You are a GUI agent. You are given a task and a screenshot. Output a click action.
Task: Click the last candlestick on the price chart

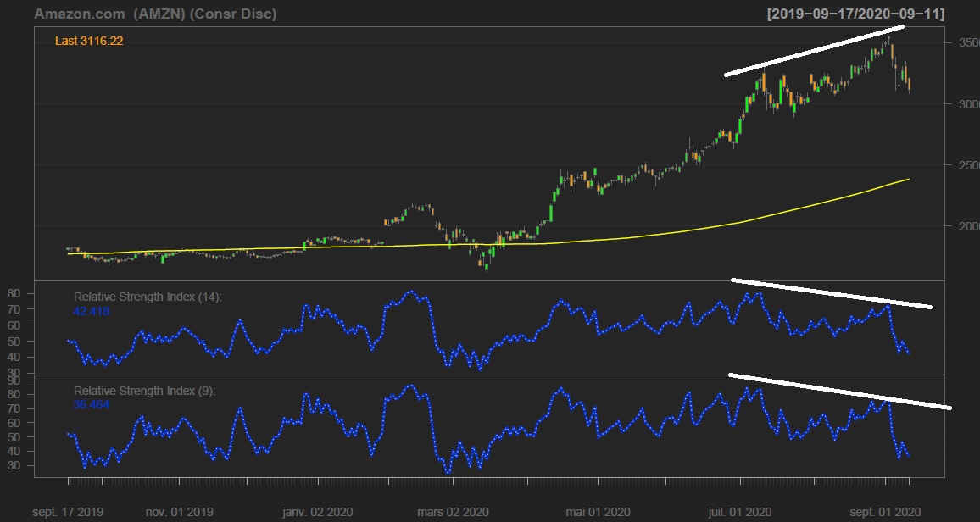(909, 84)
